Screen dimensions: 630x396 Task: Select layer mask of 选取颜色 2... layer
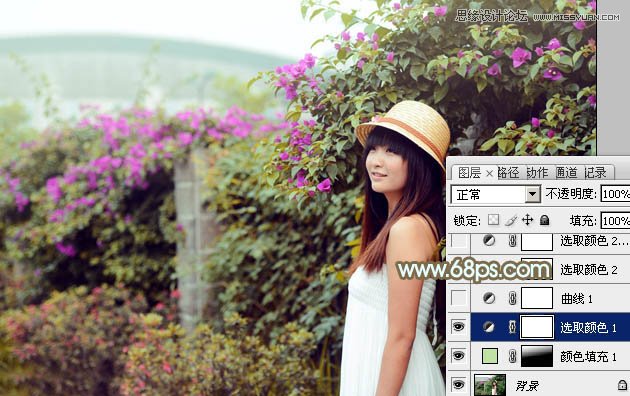coord(537,242)
